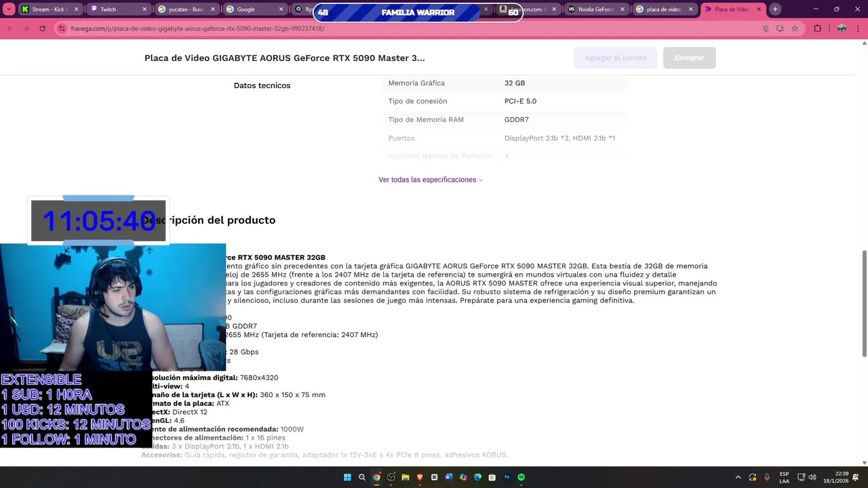This screenshot has width=868, height=488.
Task: Open Windows taskbar search
Action: pos(362,477)
